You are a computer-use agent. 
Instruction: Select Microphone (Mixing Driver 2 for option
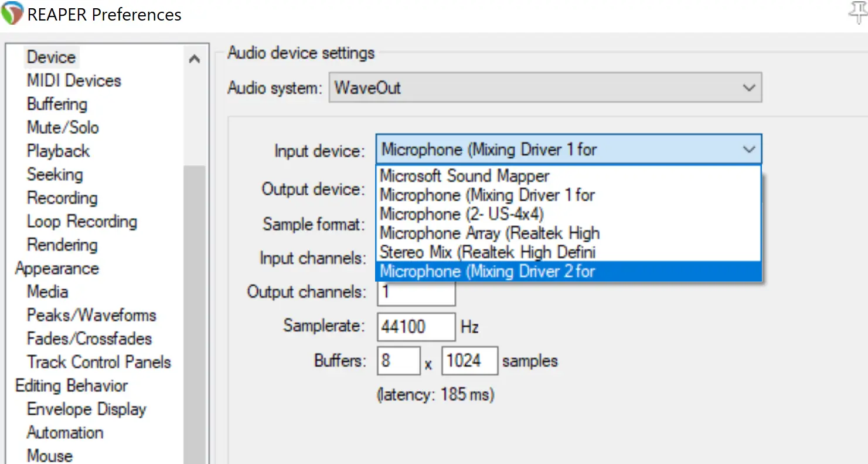point(487,272)
